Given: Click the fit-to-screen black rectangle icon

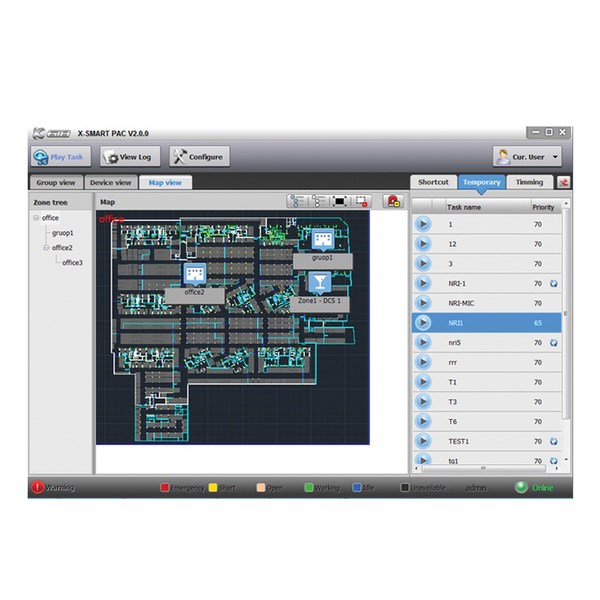Looking at the screenshot, I should 340,201.
